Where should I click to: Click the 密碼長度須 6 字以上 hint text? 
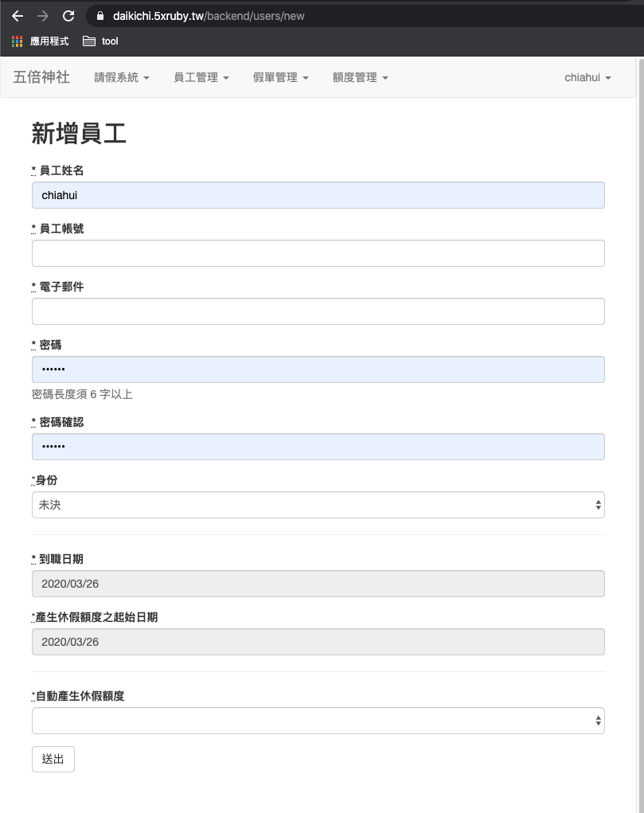click(x=82, y=395)
